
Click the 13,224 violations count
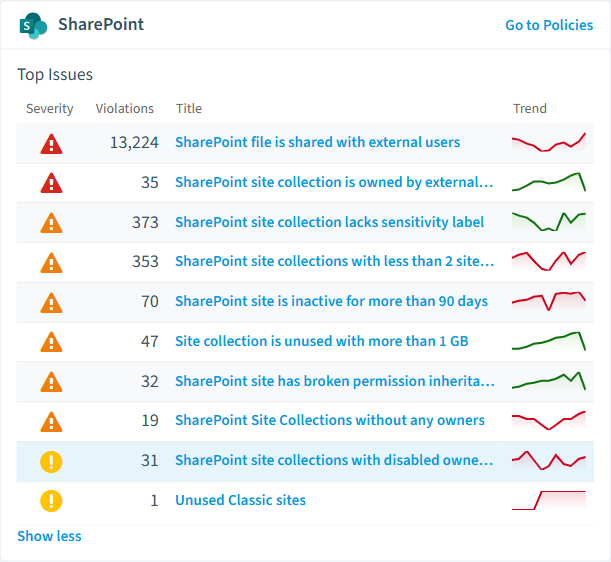pos(134,143)
